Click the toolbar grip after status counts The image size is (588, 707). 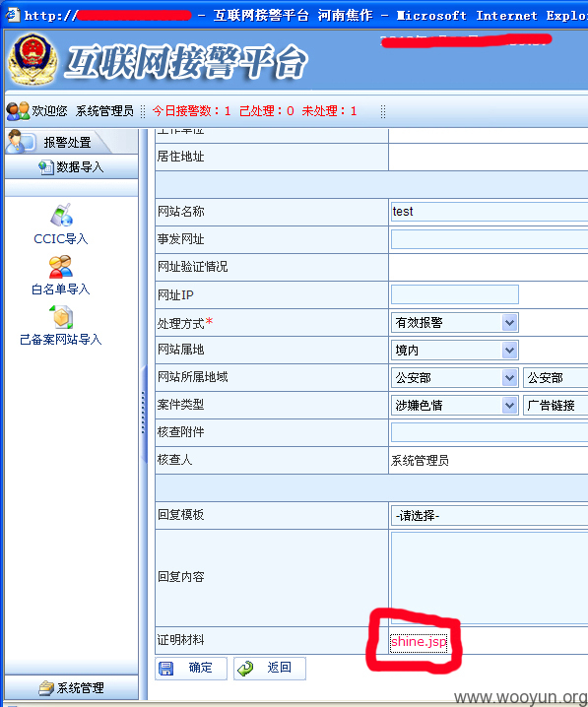pyautogui.click(x=383, y=111)
